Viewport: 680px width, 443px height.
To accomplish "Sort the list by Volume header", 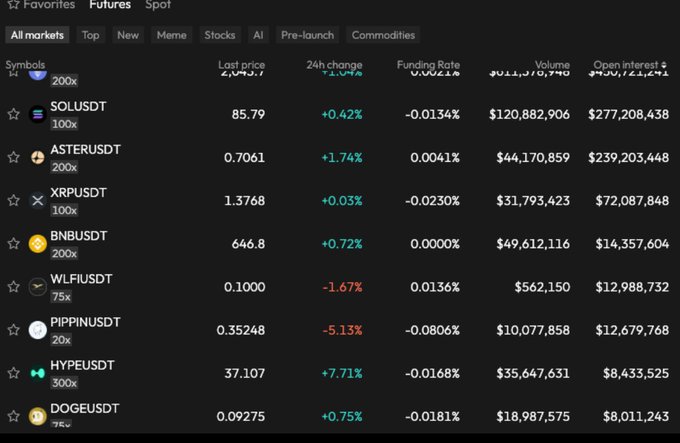I will point(552,65).
